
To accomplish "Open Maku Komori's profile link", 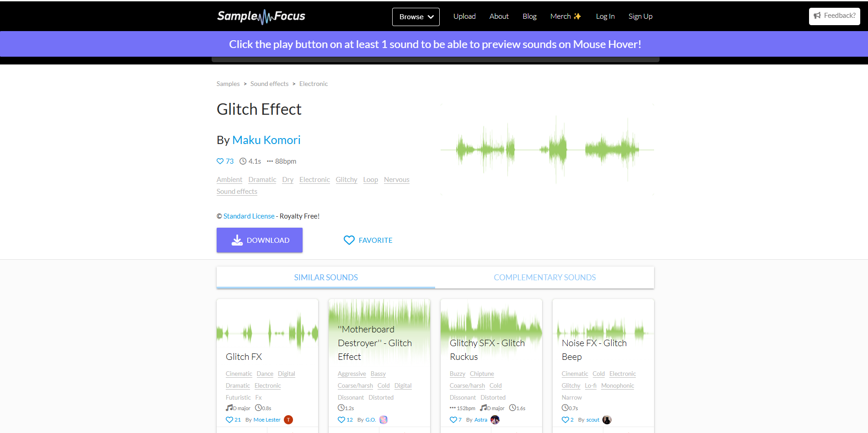I will coord(266,140).
